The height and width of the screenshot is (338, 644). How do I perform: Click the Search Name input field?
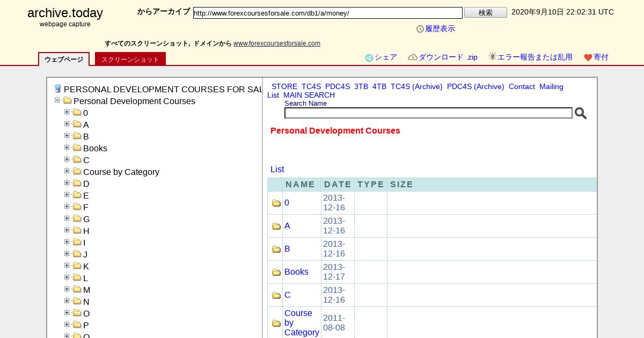coord(428,113)
